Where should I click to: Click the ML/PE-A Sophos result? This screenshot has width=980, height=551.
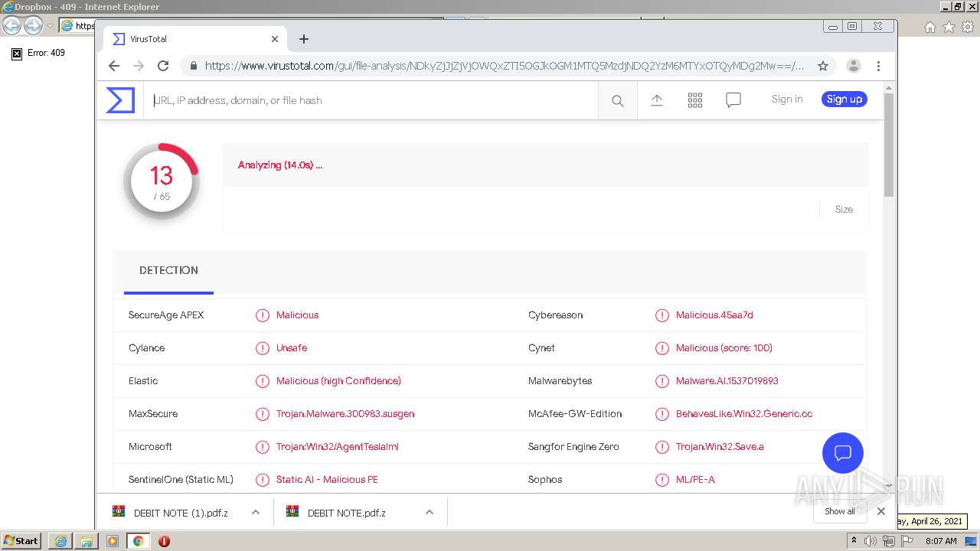(695, 480)
